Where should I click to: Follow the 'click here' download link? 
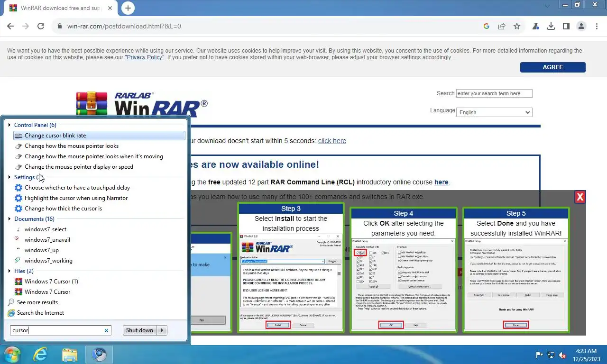(x=332, y=141)
